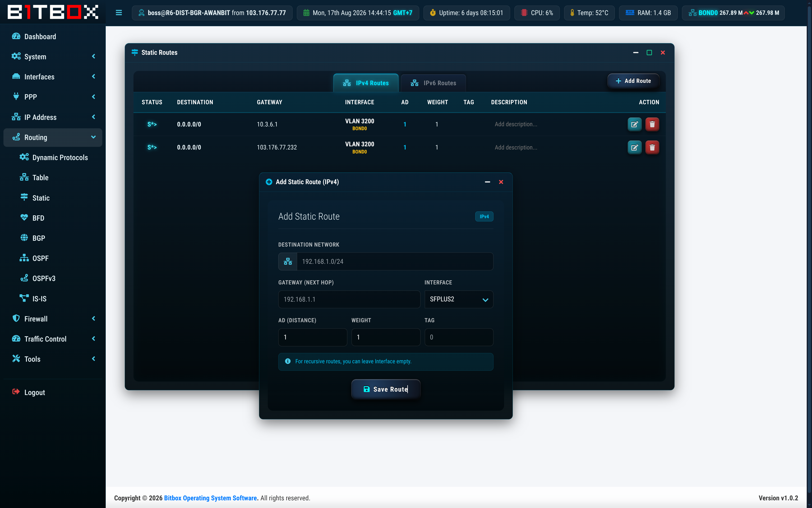Click the calendar icon beside the date
This screenshot has width=812, height=508.
pos(306,13)
